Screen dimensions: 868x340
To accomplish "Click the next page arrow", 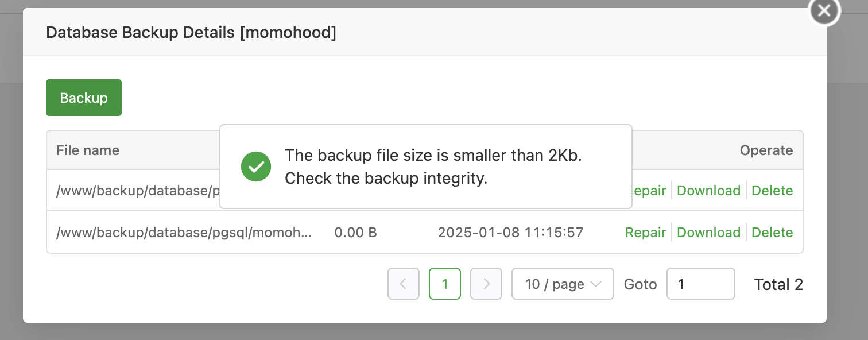I will pos(486,284).
